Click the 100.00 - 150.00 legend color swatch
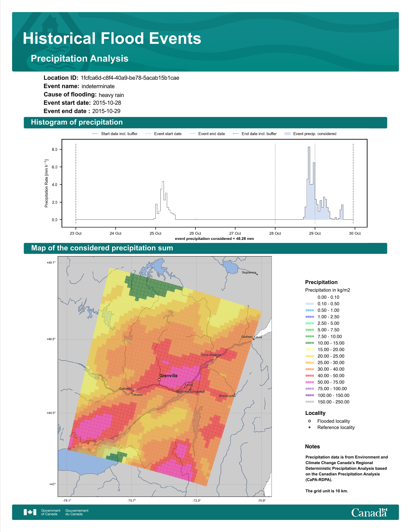Screen dimensions: 411x532 click(x=309, y=395)
